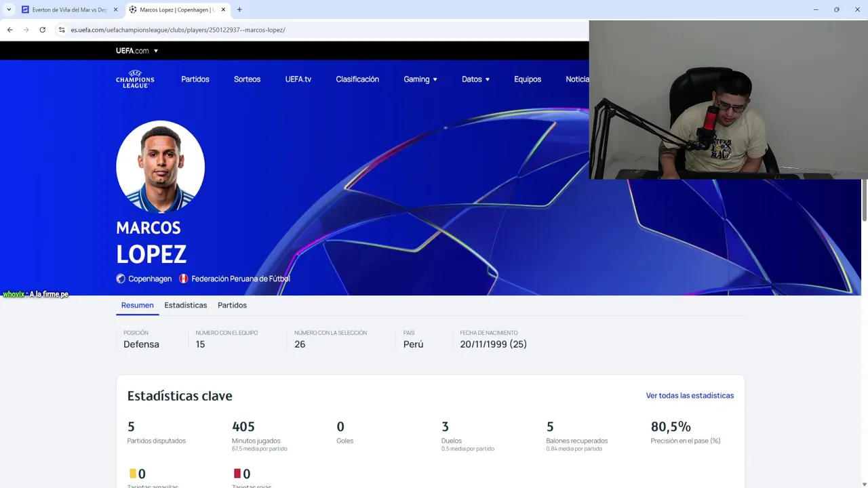Click the page vertical scrollbar
Viewport: 868px width, 488px height.
(864, 199)
